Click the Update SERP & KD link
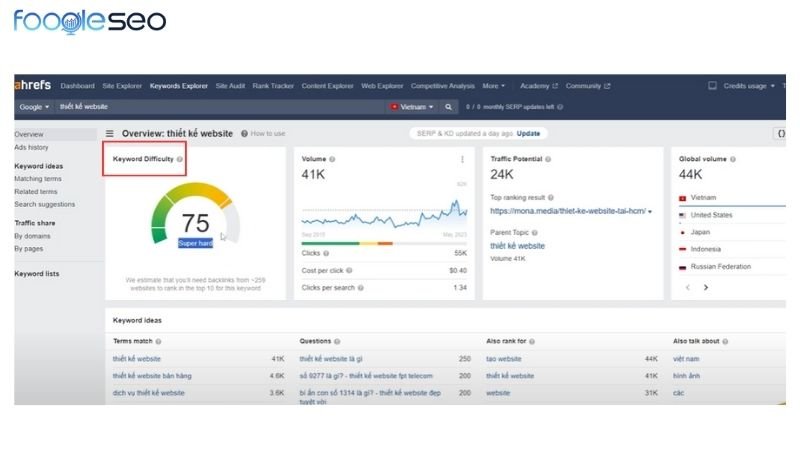The image size is (800, 450). [x=528, y=134]
